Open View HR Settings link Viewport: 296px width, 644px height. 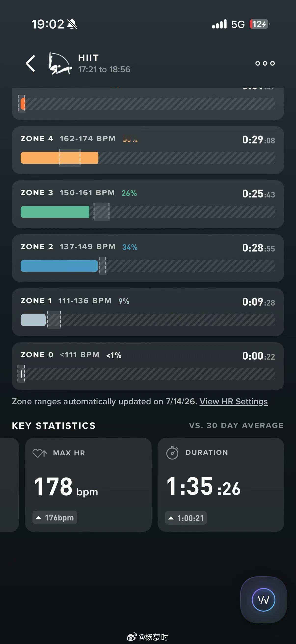tap(234, 401)
